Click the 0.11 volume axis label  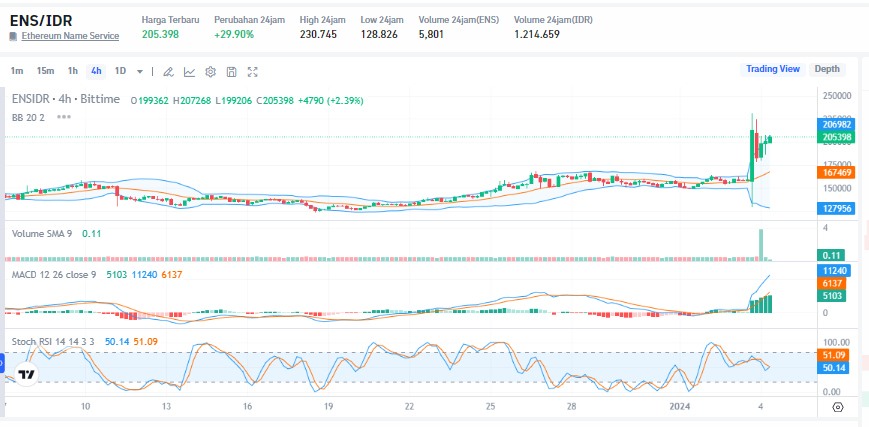(830, 256)
